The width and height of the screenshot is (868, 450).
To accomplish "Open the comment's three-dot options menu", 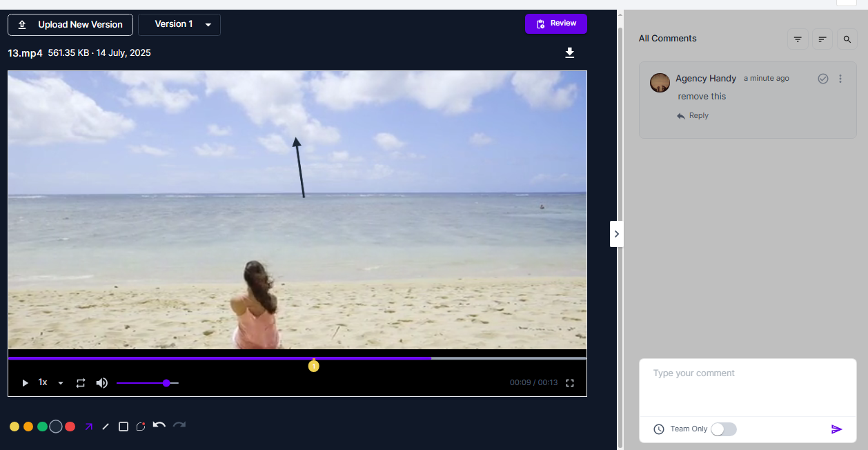I will pos(840,79).
